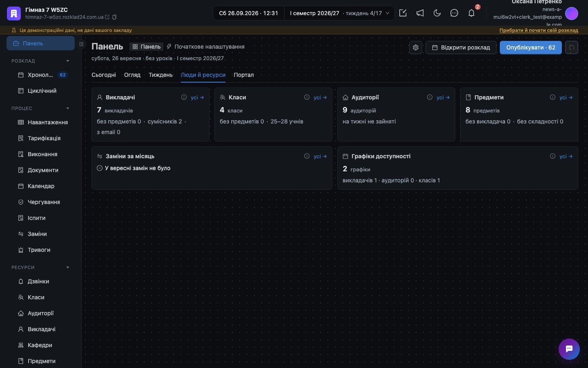
Task: Open Початкове налаштування link
Action: (206, 47)
